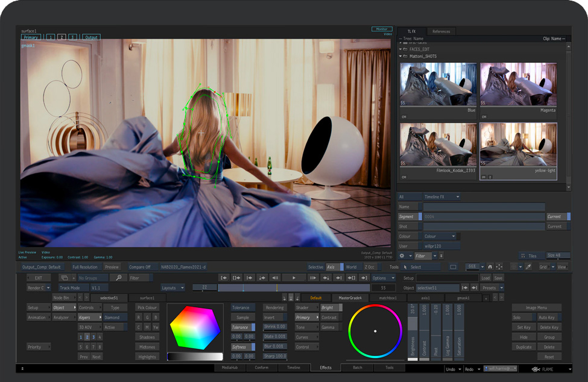Enable the Auto Key toggle
Screen dimensions: 588x382
click(x=549, y=318)
